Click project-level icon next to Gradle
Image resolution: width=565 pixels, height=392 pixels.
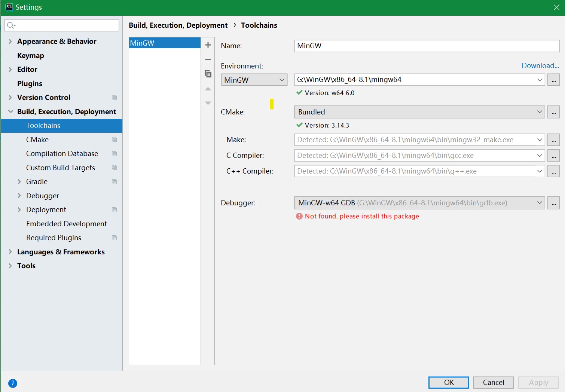[x=114, y=182]
